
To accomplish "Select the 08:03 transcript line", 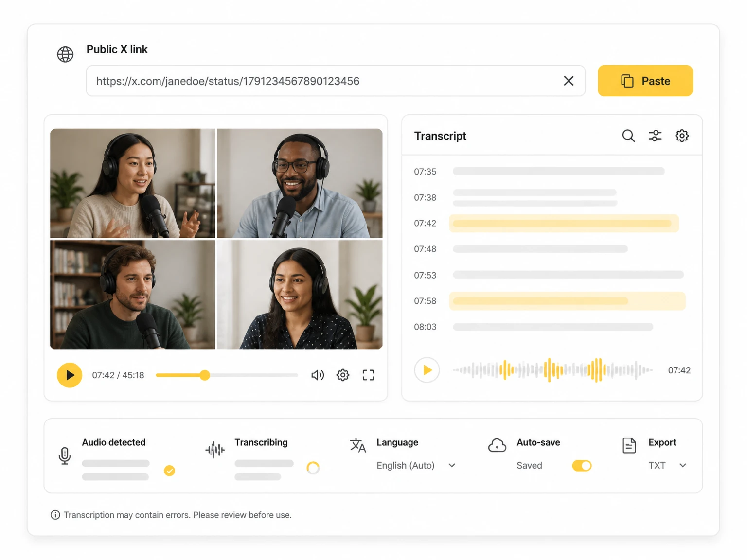I will [x=534, y=327].
